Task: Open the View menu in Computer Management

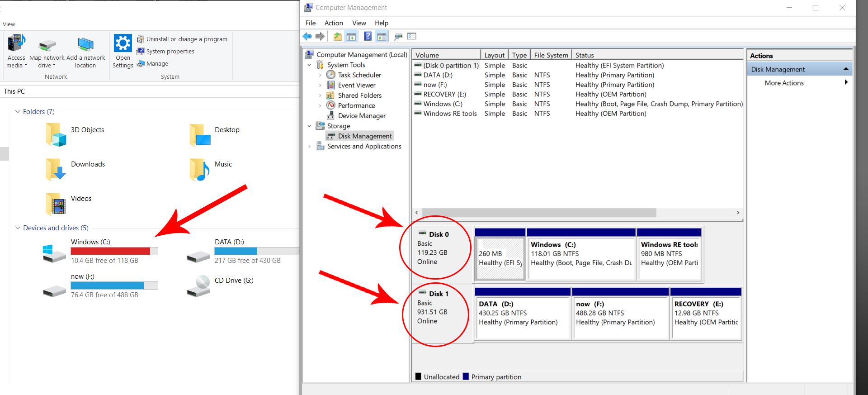Action: pyautogui.click(x=359, y=23)
